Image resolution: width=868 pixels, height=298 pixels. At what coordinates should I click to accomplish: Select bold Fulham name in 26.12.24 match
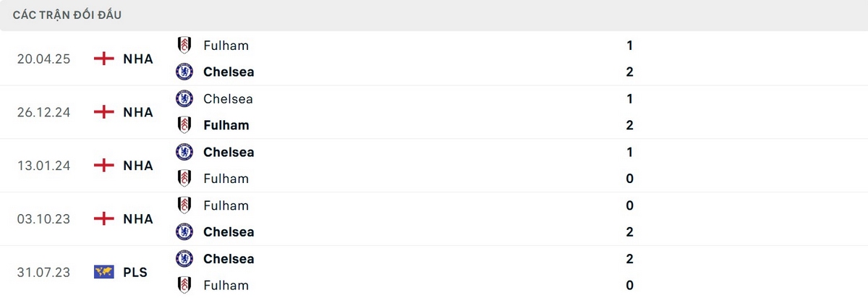[226, 125]
